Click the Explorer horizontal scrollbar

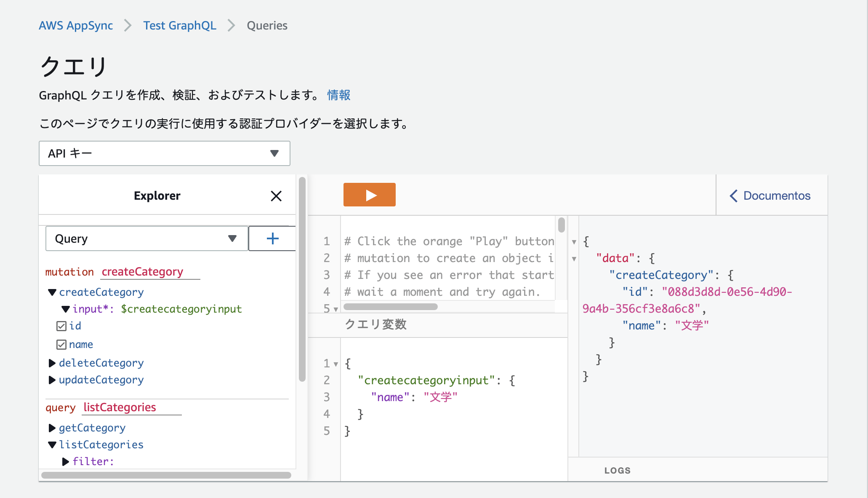[x=166, y=475]
